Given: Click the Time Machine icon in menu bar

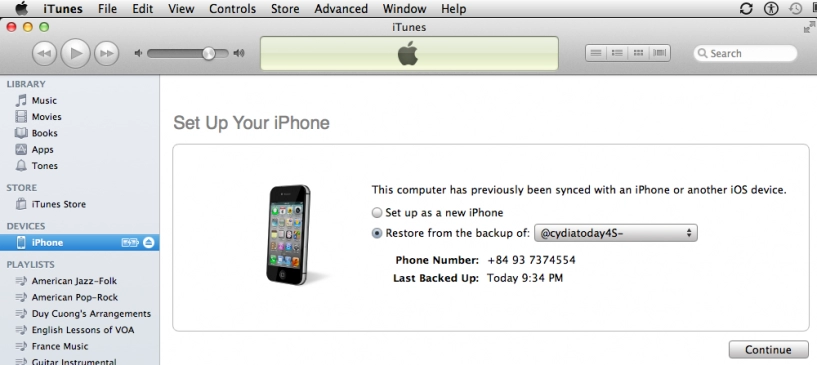Looking at the screenshot, I should tap(796, 9).
